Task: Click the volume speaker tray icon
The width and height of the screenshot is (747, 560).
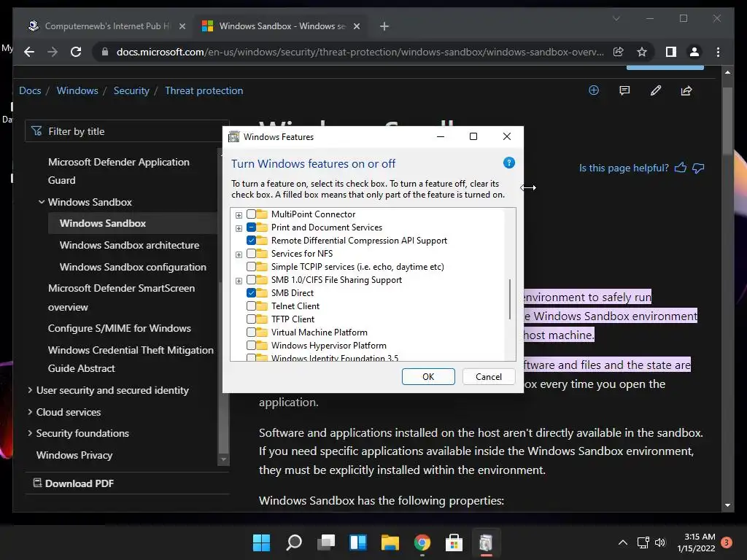Action: (x=659, y=542)
